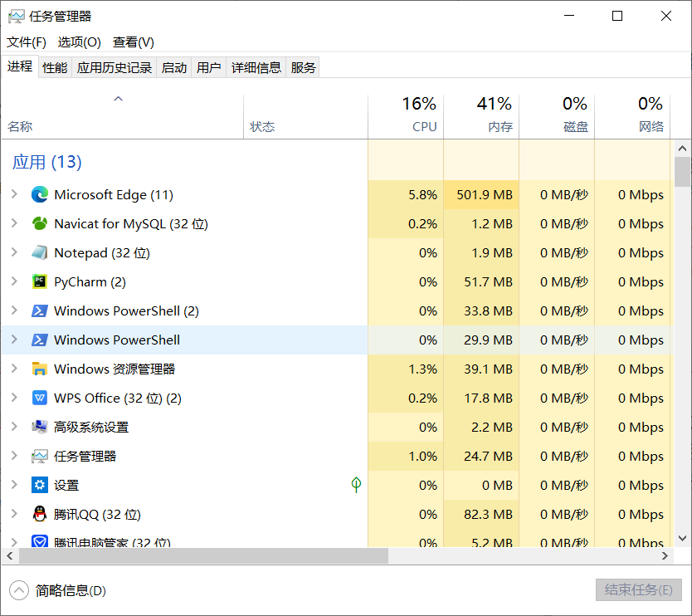Image resolution: width=692 pixels, height=616 pixels.
Task: Switch to the 详细信息 tab
Action: [x=256, y=67]
